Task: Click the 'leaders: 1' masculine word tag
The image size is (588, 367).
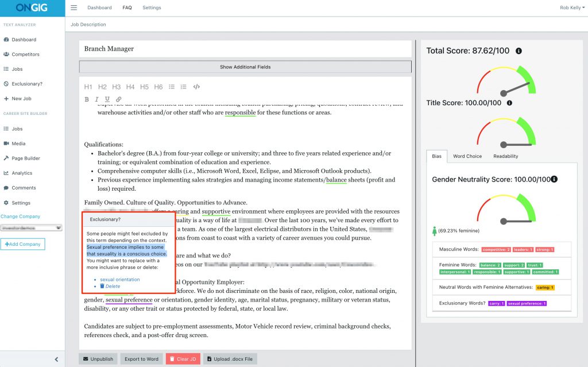Action: [x=523, y=249]
